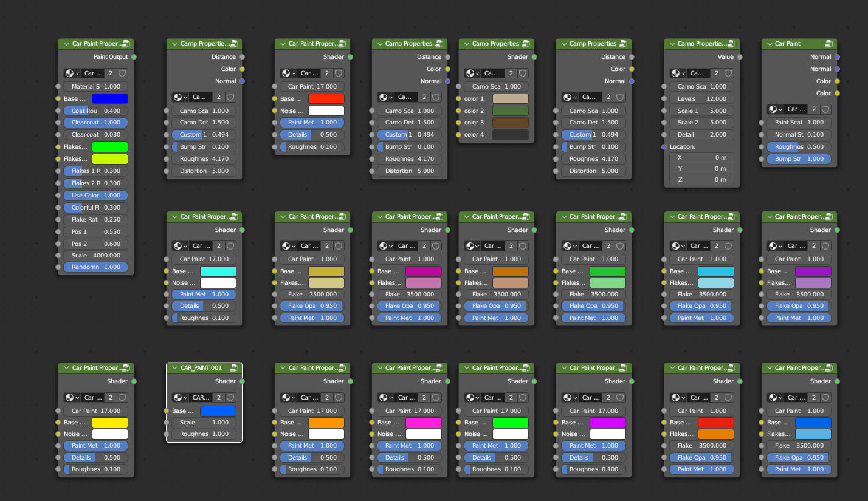Open the blue Base color swatch on CAR_PAINT.001
Viewport: 868px width, 501px height.
(x=218, y=411)
